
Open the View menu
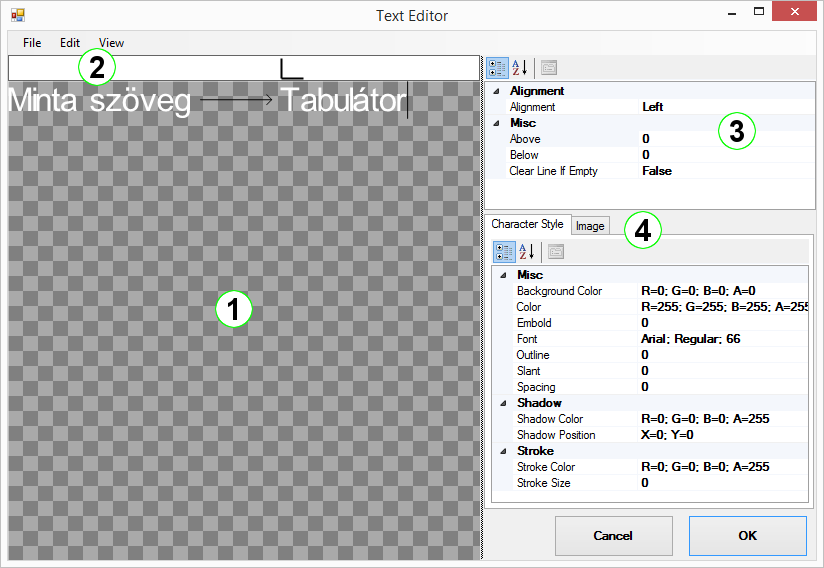tap(111, 43)
